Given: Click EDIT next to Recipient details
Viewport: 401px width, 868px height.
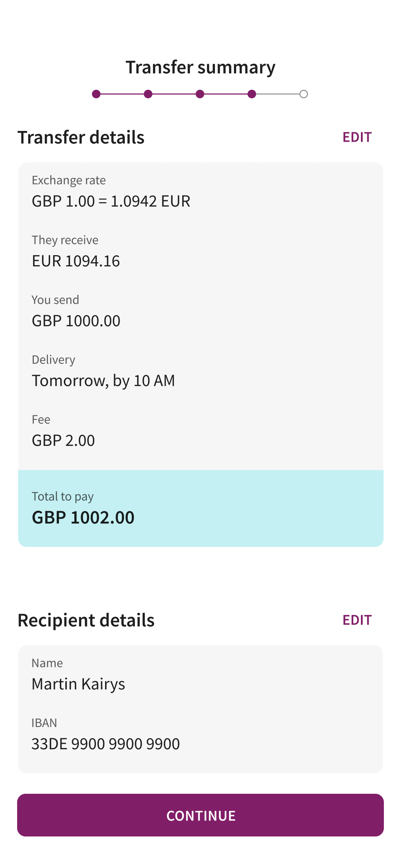Looking at the screenshot, I should pos(357,620).
